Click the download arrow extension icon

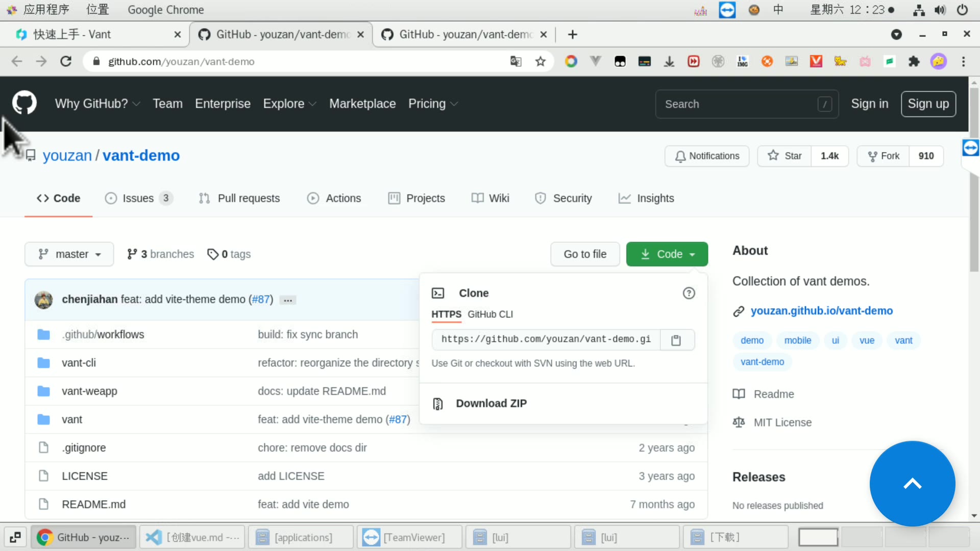click(x=669, y=62)
